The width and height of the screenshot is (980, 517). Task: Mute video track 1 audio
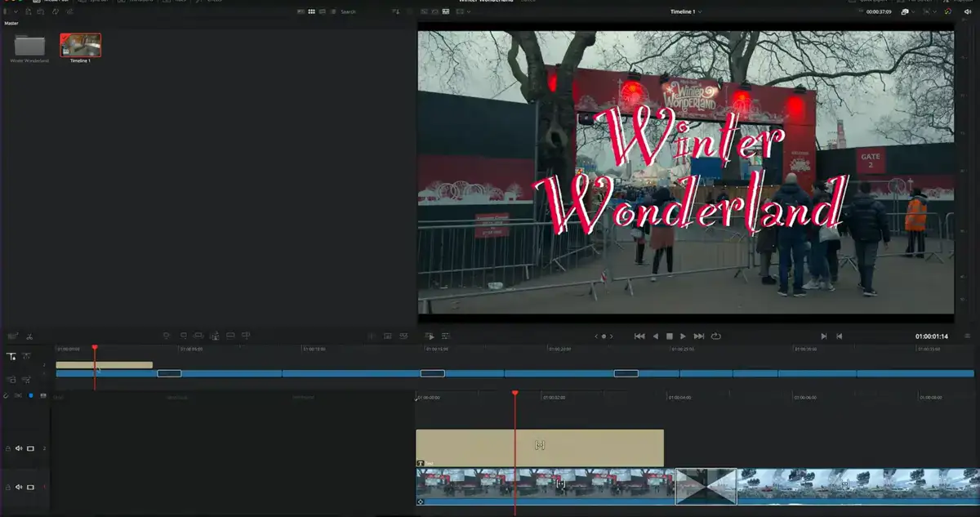pyautogui.click(x=19, y=487)
